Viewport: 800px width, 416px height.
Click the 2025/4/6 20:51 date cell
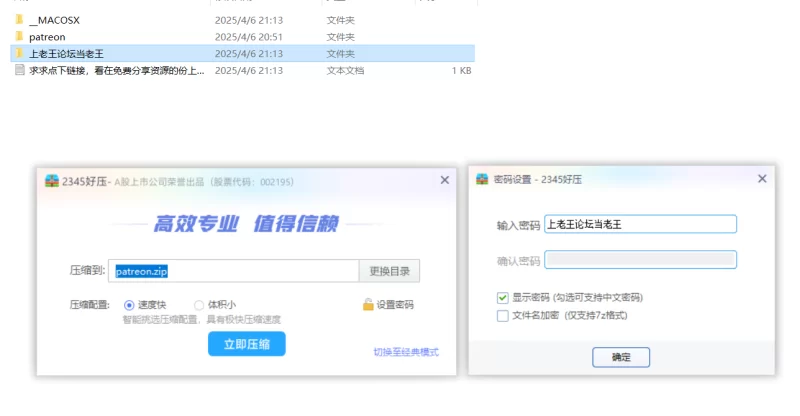[248, 37]
